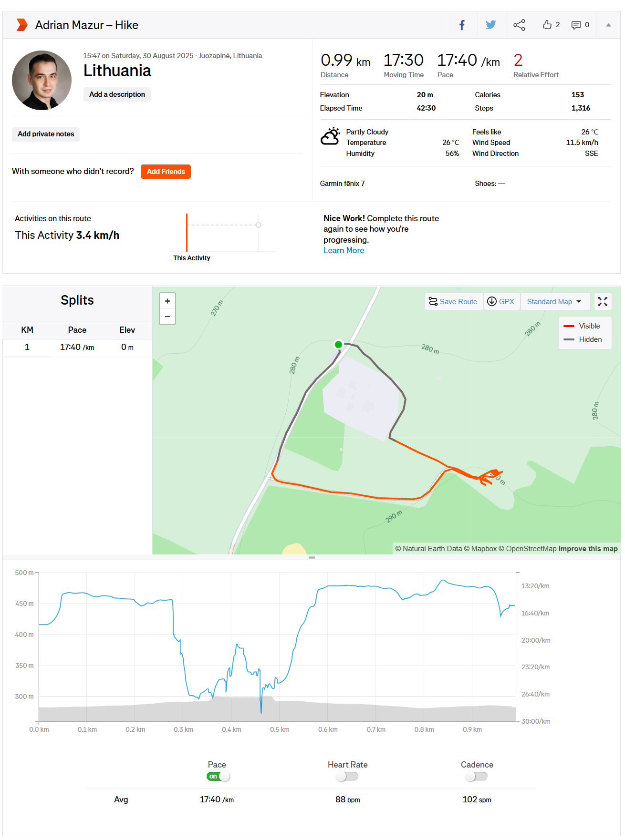Screen dimensions: 625x840
Task: Select the first kilometre split row
Action: point(77,348)
